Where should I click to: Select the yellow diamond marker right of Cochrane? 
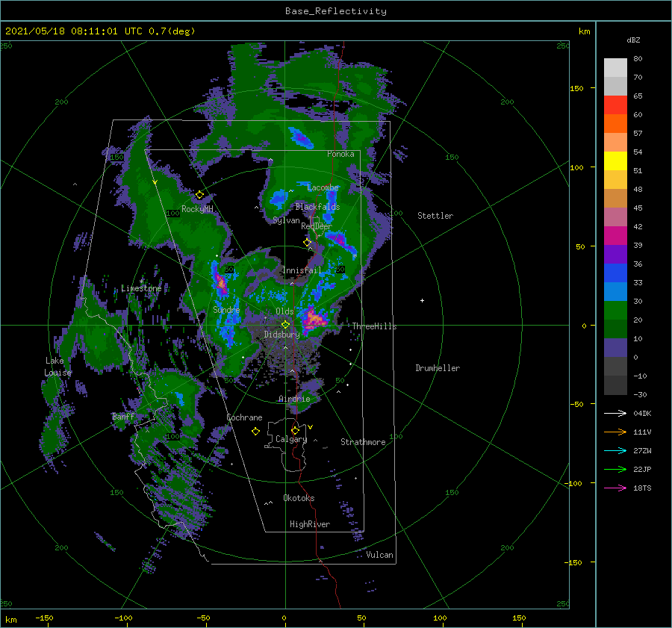coord(255,432)
